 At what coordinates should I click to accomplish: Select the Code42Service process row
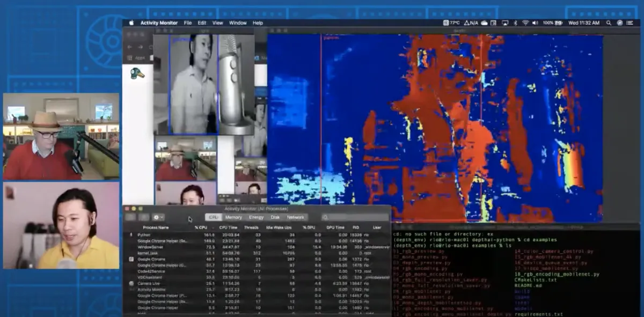point(257,271)
